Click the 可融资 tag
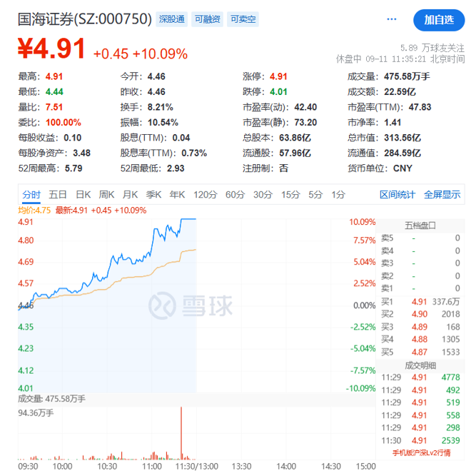The width and height of the screenshot is (476, 476). [207, 19]
